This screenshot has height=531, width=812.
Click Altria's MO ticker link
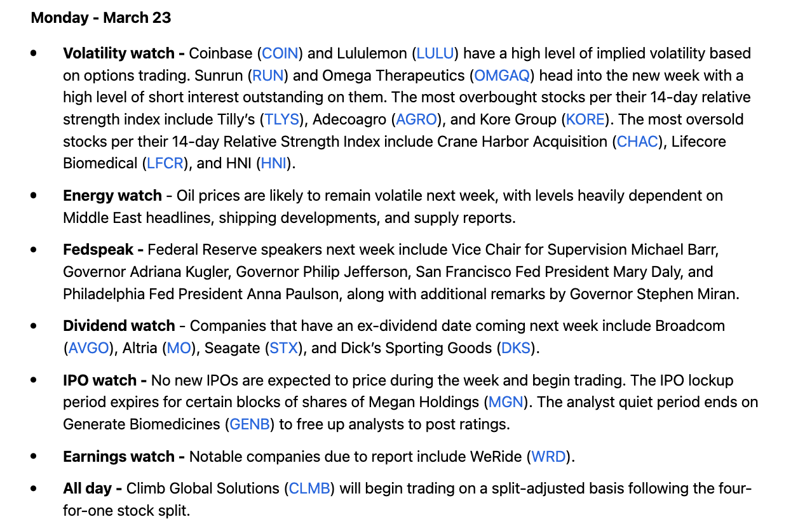tap(179, 348)
